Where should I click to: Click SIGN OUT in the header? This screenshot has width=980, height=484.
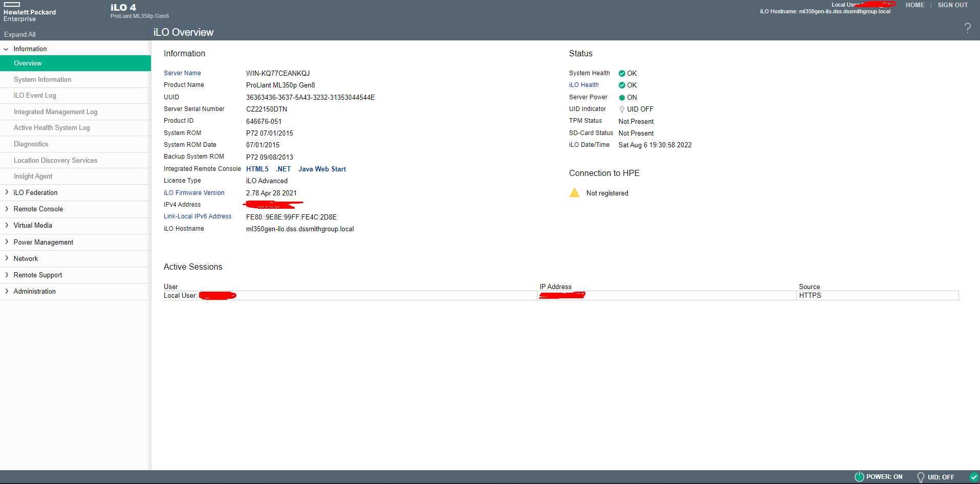pos(952,5)
